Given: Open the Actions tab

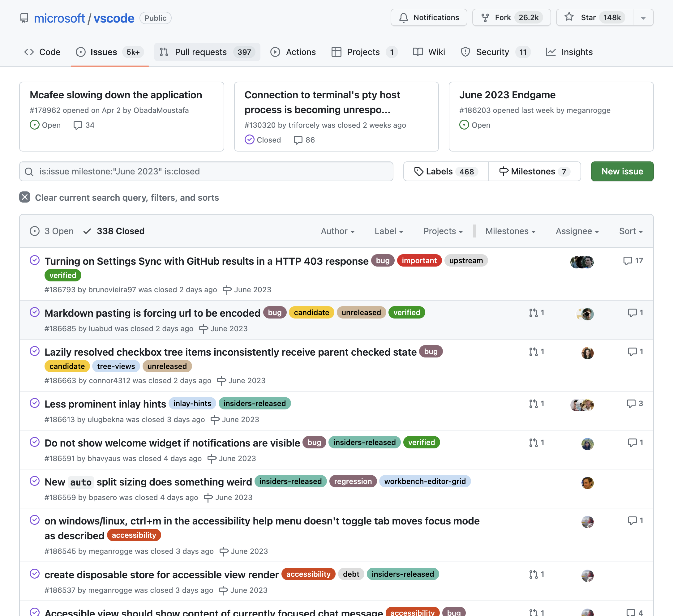Looking at the screenshot, I should (x=293, y=52).
